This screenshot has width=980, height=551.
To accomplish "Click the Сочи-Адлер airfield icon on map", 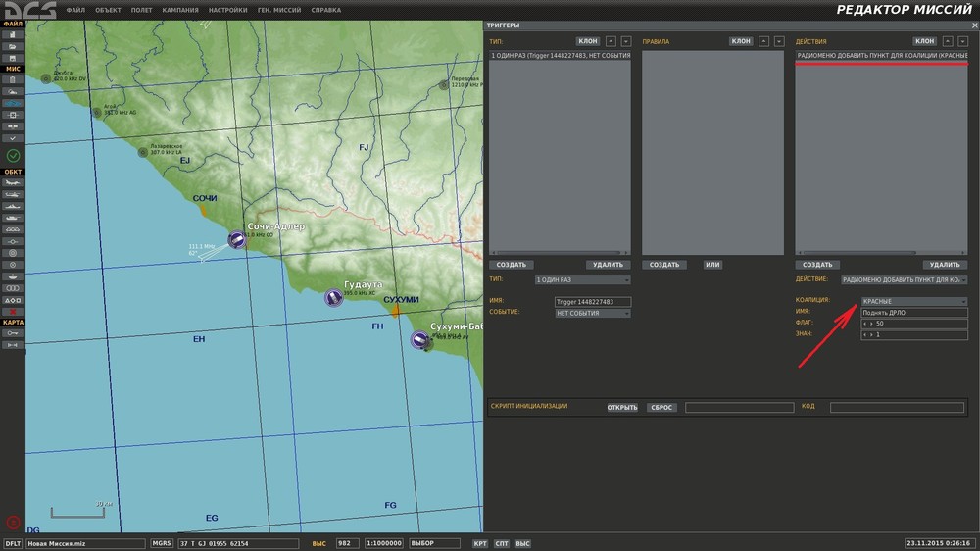I will 237,240.
